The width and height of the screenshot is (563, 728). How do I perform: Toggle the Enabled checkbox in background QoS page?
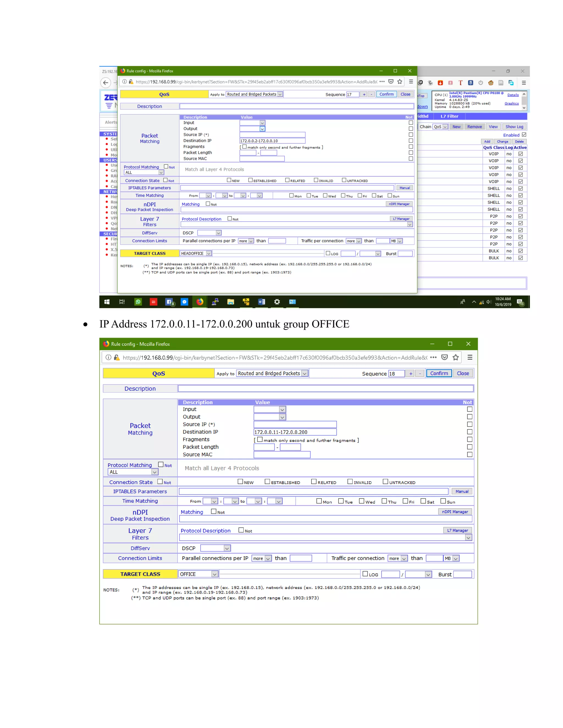(x=524, y=135)
